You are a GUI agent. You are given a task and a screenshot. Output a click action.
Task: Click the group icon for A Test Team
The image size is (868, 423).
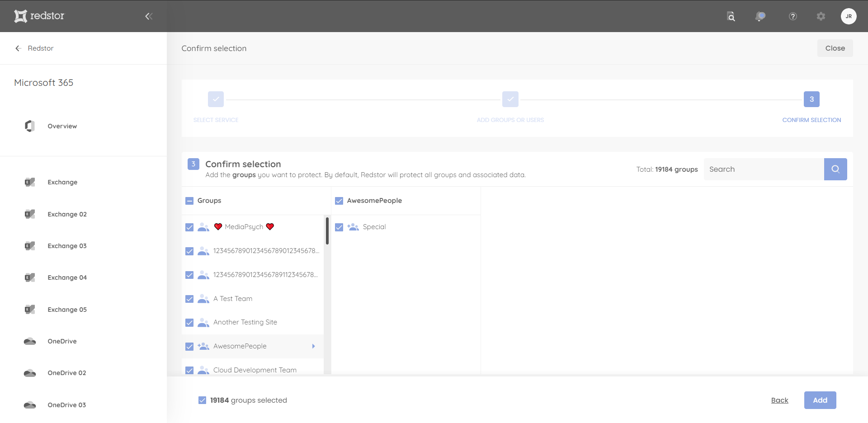coord(203,299)
